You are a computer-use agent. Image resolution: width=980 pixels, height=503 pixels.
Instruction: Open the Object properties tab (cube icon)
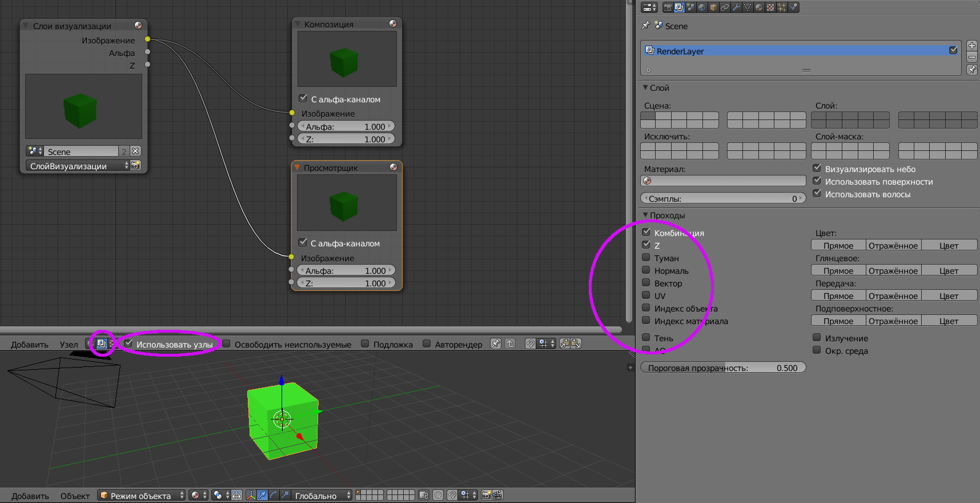click(x=713, y=7)
